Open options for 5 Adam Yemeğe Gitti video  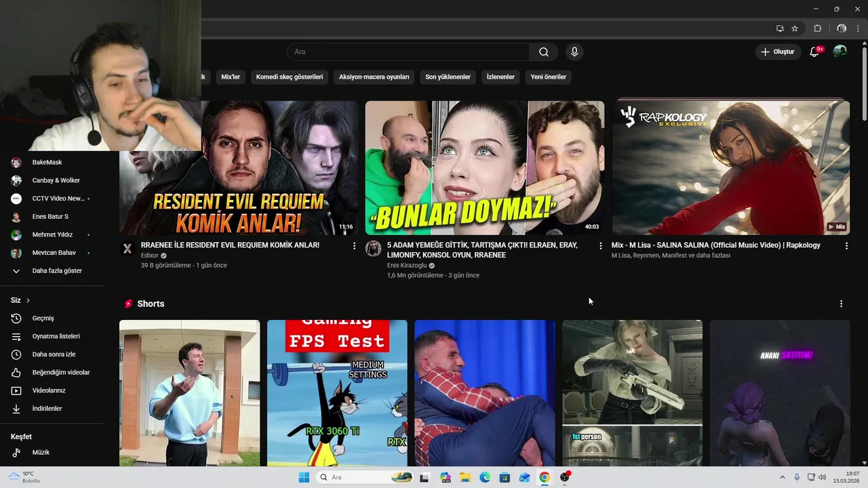[600, 246]
